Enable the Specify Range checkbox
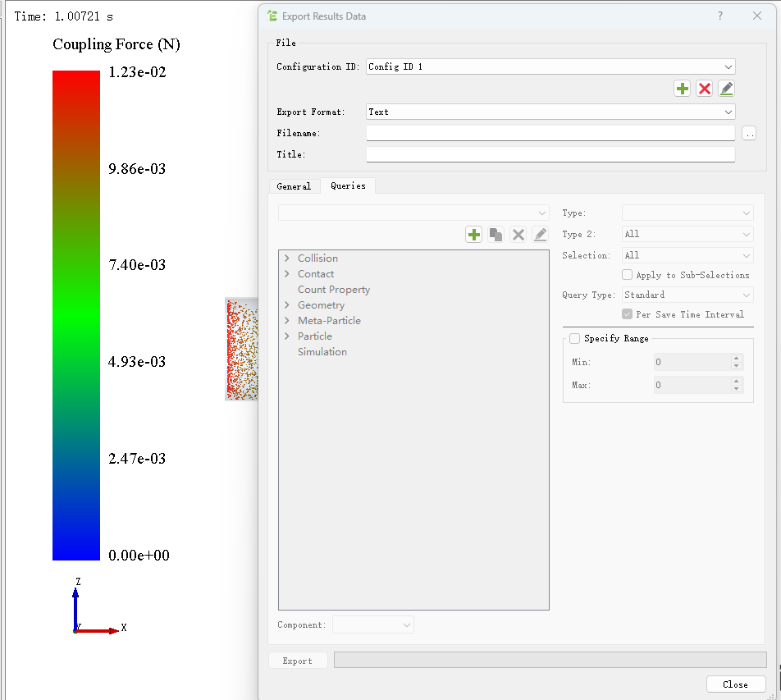The image size is (781, 700). (x=574, y=338)
